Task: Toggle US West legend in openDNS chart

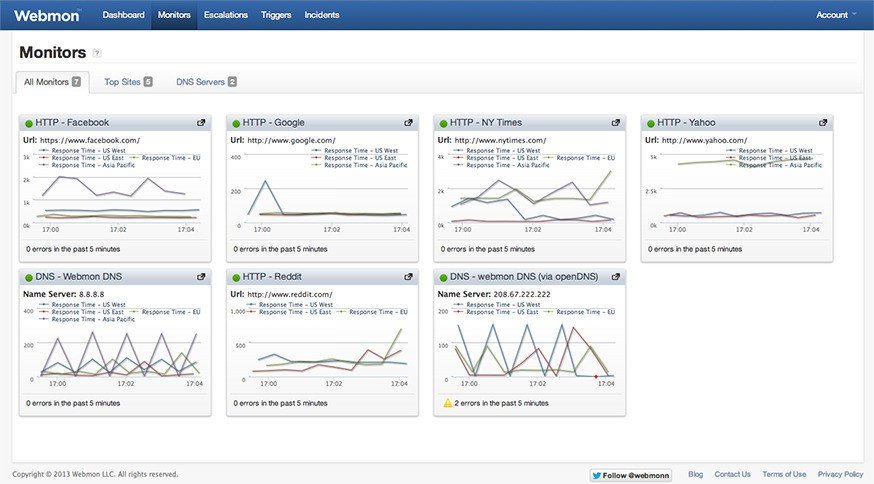Action: [497, 304]
